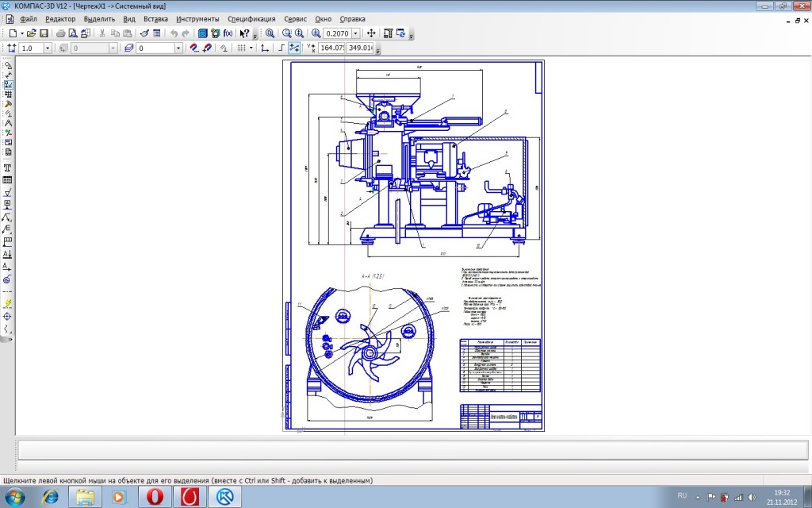
Task: Launch Internet Explorer from taskbar
Action: click(50, 497)
